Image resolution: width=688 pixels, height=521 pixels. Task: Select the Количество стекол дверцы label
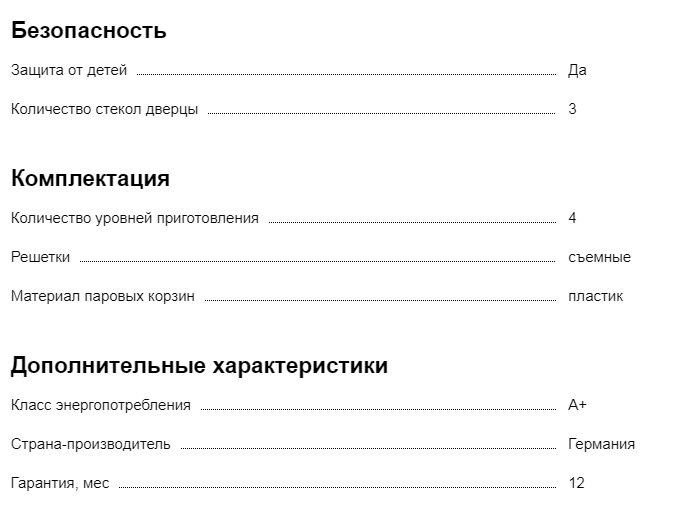click(x=104, y=109)
